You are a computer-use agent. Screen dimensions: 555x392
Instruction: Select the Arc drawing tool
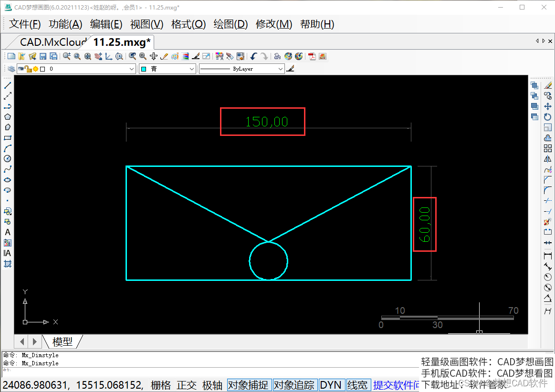8,148
